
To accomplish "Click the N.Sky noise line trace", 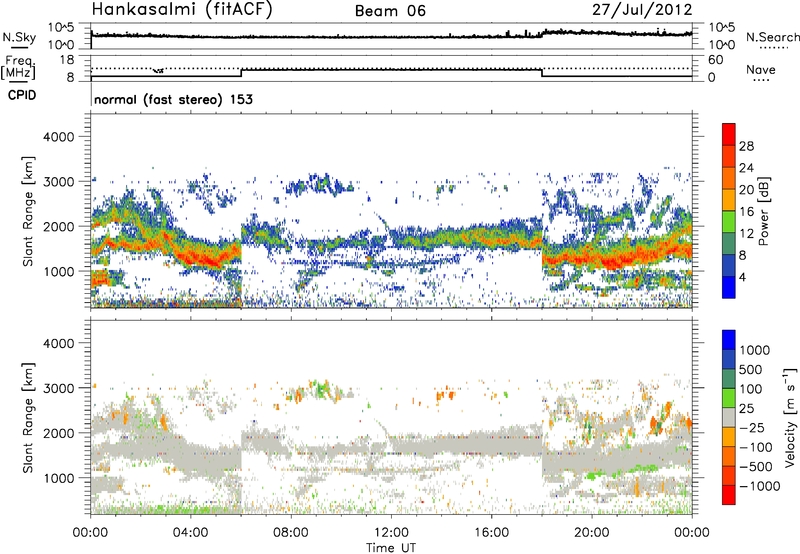I will point(391,36).
